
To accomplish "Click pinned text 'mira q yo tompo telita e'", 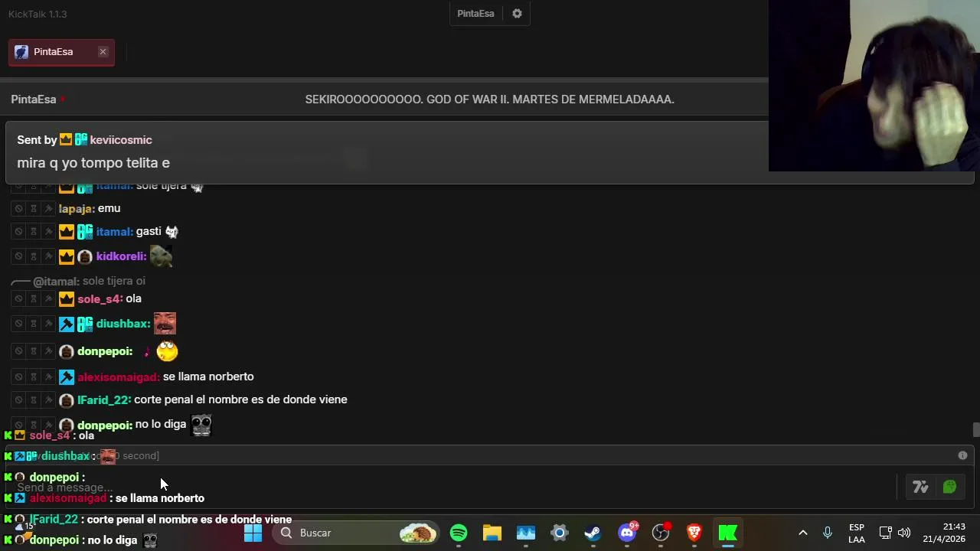I will 93,163.
